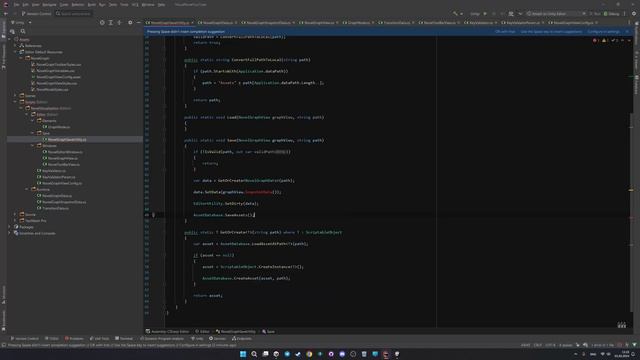Switch to KeyValidatorParser.cs editor tab

[x=522, y=22]
